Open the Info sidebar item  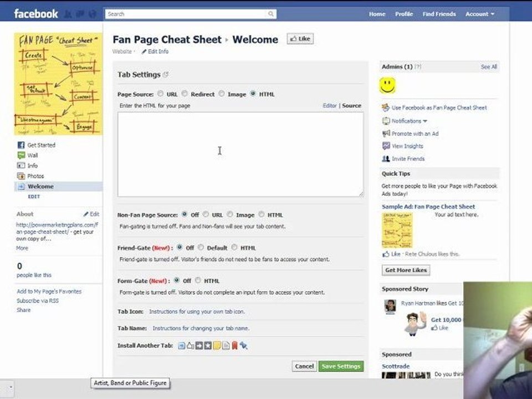(27, 166)
